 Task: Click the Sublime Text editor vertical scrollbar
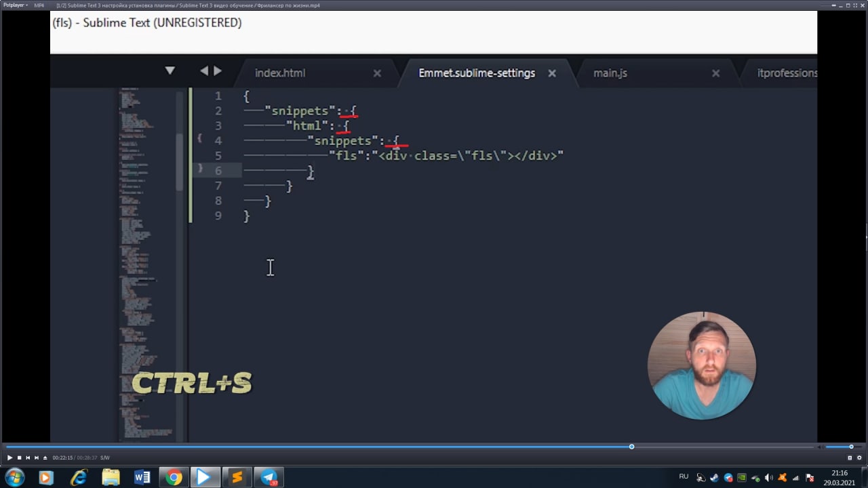[180, 161]
